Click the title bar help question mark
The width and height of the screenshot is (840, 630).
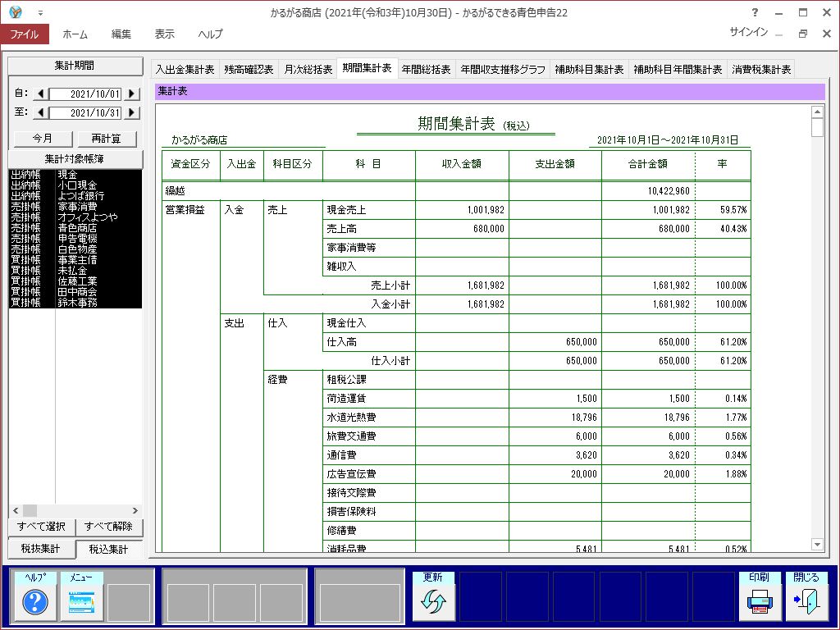[x=755, y=12]
